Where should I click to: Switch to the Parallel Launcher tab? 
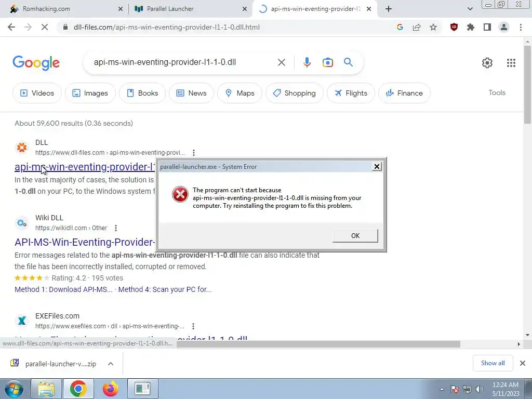pos(170,9)
